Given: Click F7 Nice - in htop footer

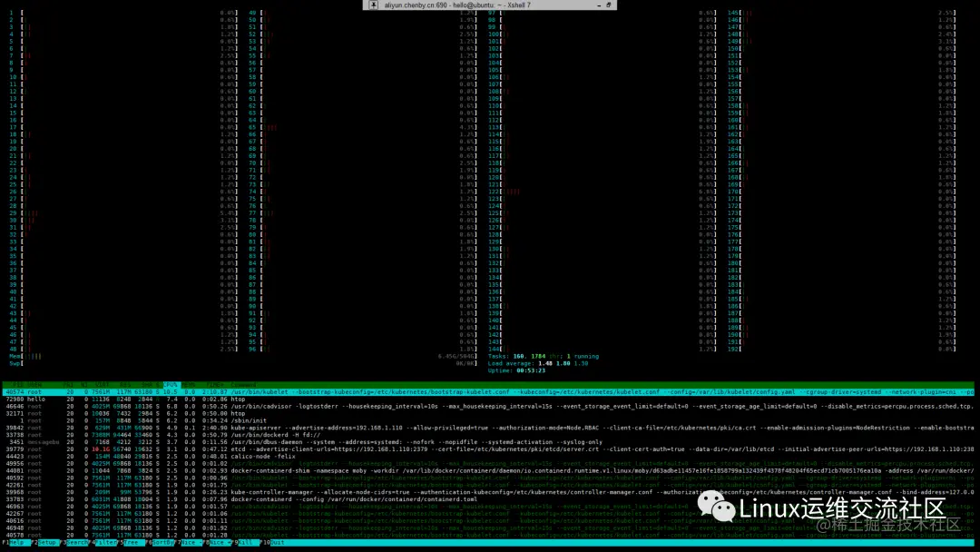Looking at the screenshot, I should click(x=190, y=543).
